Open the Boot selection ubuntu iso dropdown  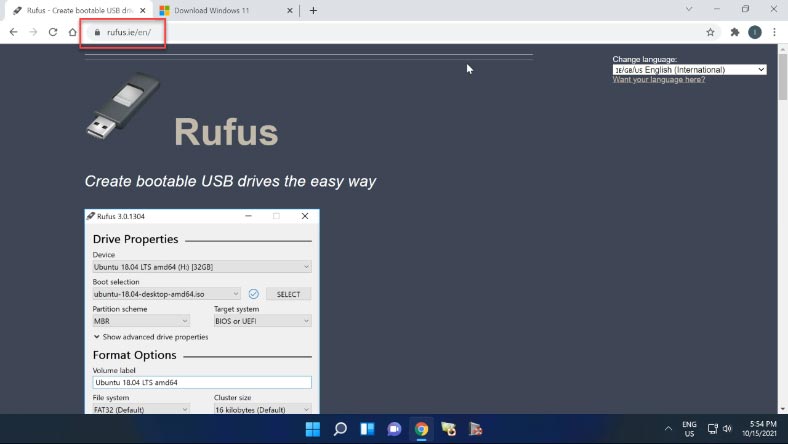166,294
